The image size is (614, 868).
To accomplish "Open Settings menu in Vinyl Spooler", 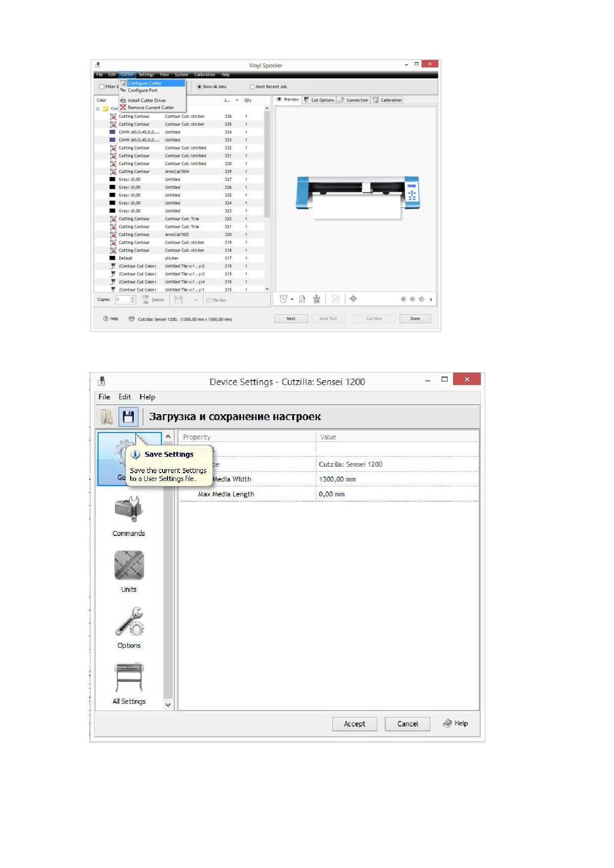I will (x=146, y=75).
